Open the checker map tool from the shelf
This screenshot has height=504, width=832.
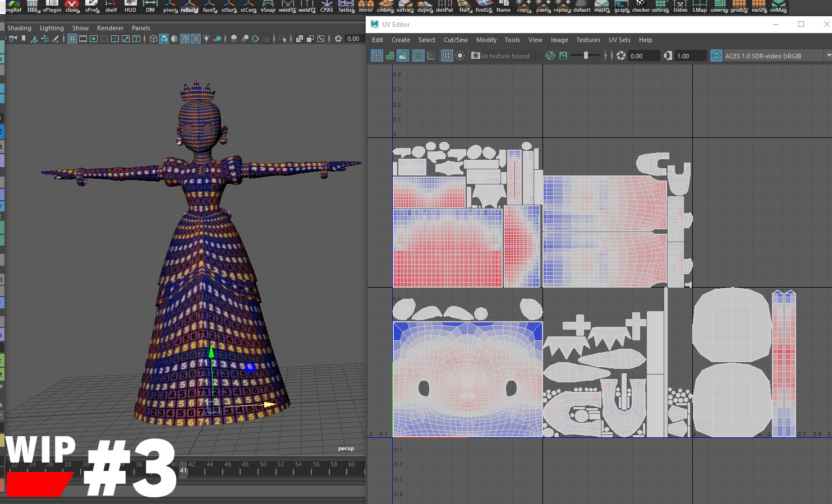(641, 8)
